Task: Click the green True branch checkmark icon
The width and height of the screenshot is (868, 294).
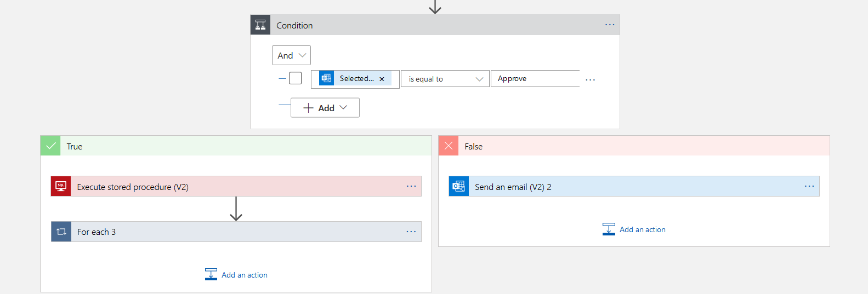Action: click(50, 146)
